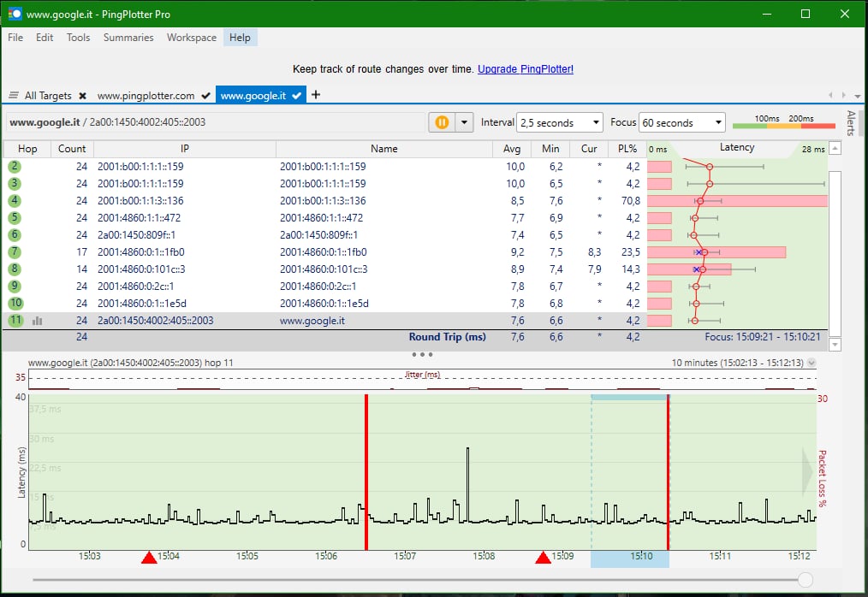868x597 pixels.
Task: Open the File menu
Action: [15, 38]
